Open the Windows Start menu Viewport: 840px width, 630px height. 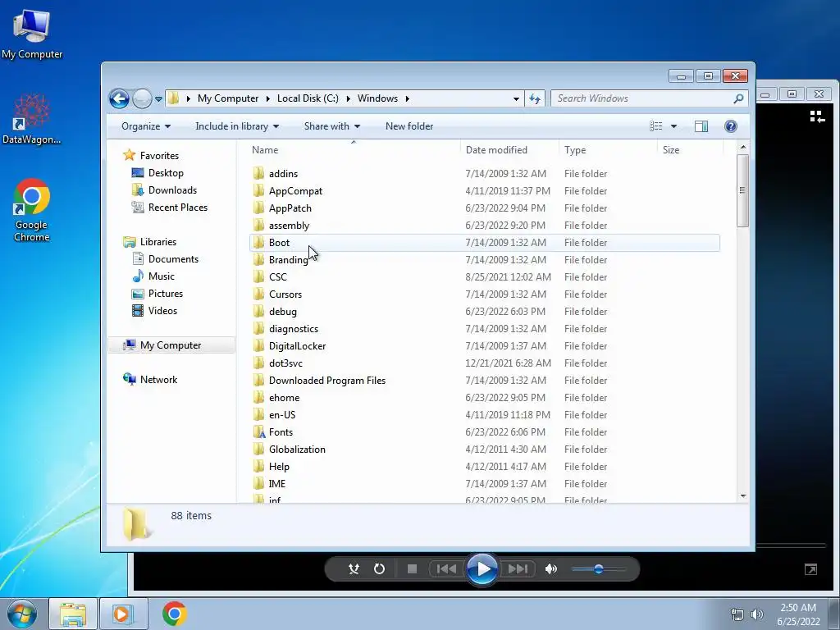(x=22, y=614)
